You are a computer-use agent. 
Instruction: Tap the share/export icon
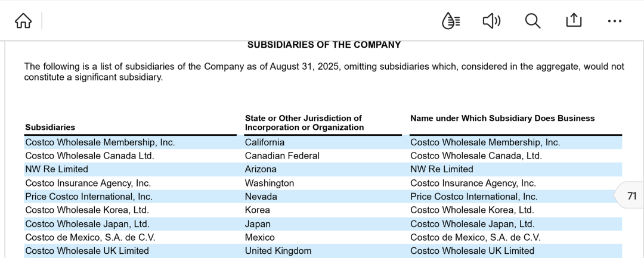[x=573, y=21]
